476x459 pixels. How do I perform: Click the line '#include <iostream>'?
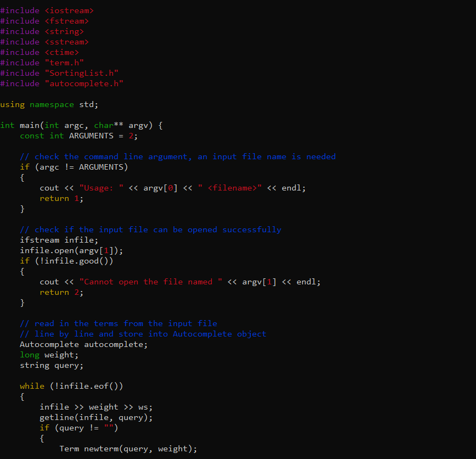pos(47,10)
